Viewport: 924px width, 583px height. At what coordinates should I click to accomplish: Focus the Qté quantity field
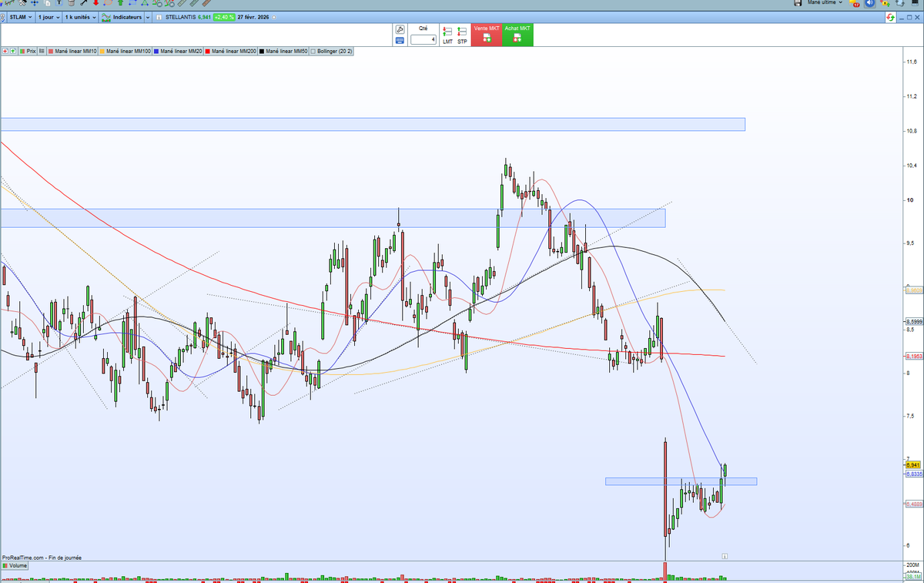[x=423, y=39]
